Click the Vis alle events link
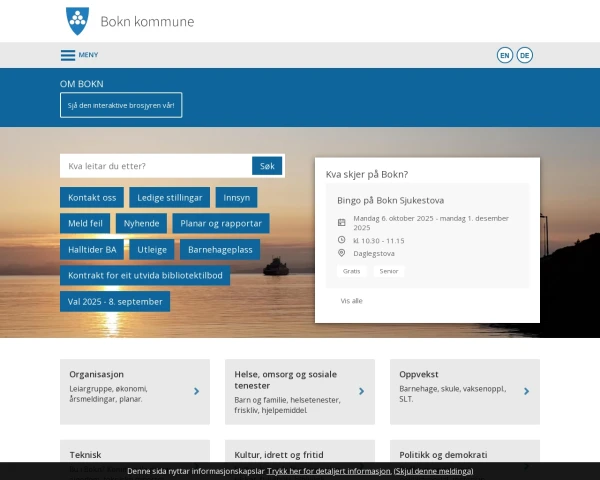600x480 pixels. pyautogui.click(x=351, y=301)
